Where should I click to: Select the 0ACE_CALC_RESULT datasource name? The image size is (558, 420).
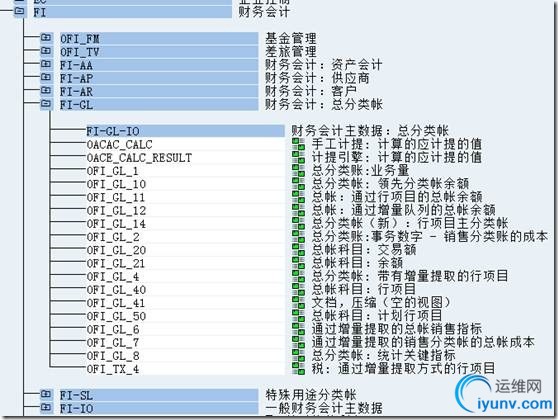pyautogui.click(x=139, y=158)
